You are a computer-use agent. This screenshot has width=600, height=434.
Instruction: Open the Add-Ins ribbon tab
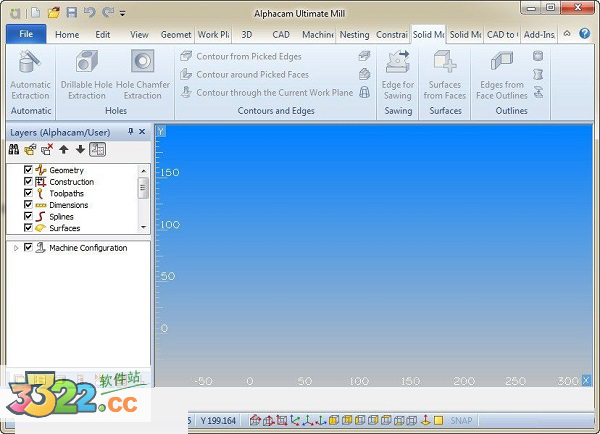click(x=539, y=34)
